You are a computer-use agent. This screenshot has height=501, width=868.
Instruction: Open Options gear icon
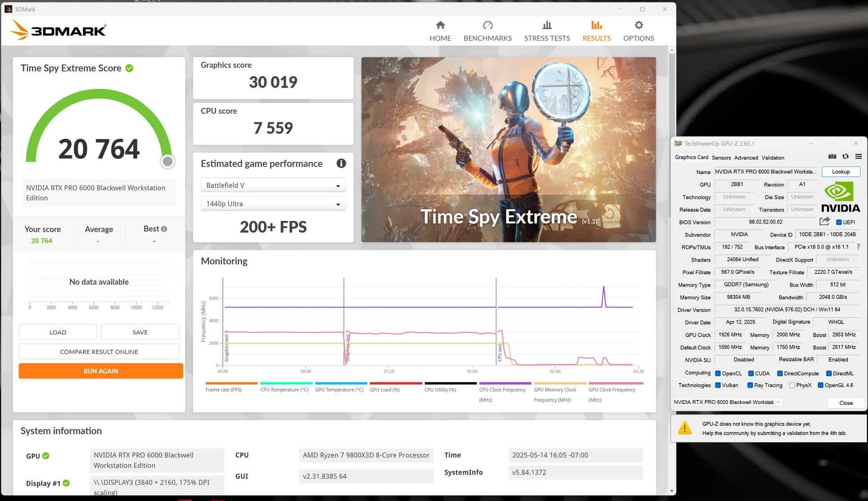click(638, 25)
